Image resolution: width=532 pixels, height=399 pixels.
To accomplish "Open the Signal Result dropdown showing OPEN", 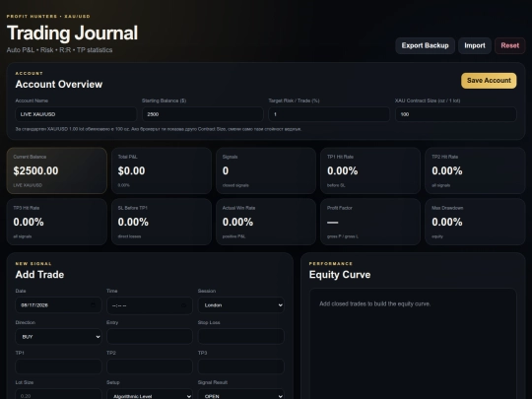I will click(241, 395).
